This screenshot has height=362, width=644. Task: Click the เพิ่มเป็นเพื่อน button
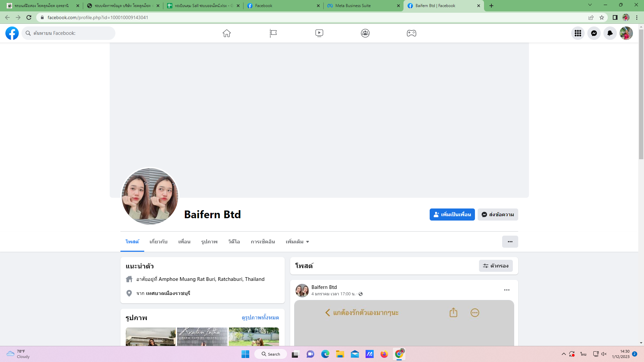click(452, 215)
